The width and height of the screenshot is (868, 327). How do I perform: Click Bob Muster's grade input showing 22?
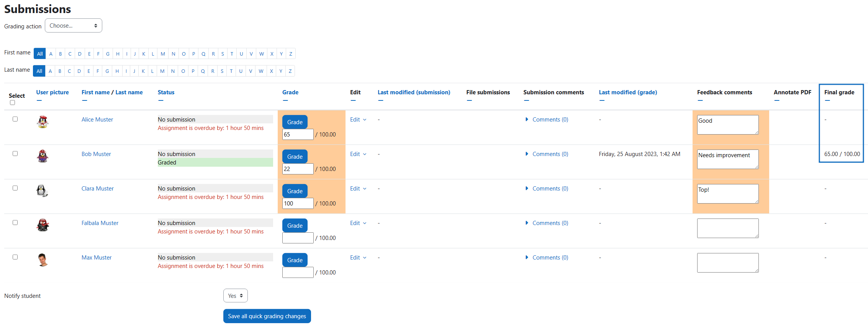298,169
